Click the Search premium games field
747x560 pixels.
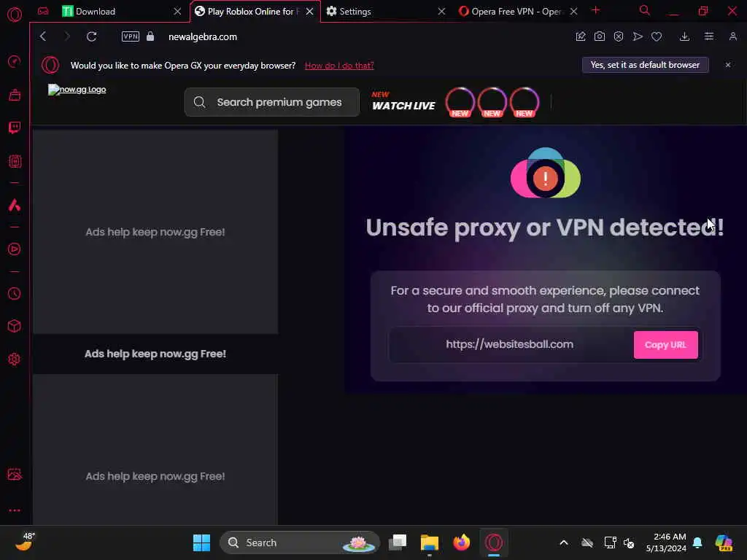pos(272,102)
